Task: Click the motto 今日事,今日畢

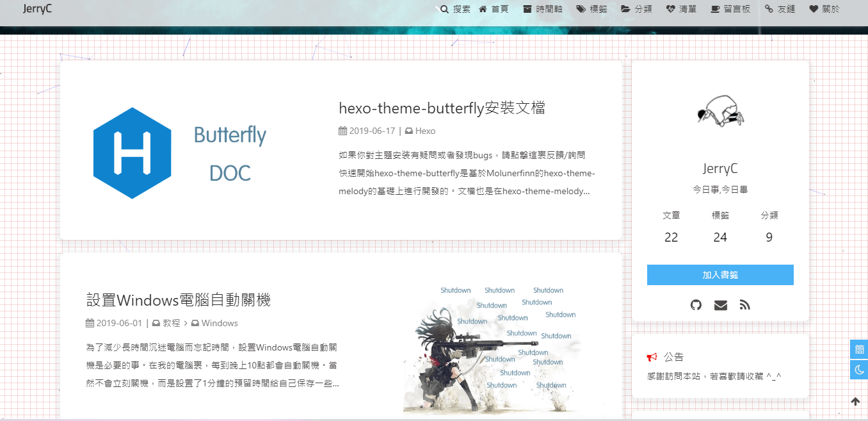Action: pyautogui.click(x=720, y=190)
